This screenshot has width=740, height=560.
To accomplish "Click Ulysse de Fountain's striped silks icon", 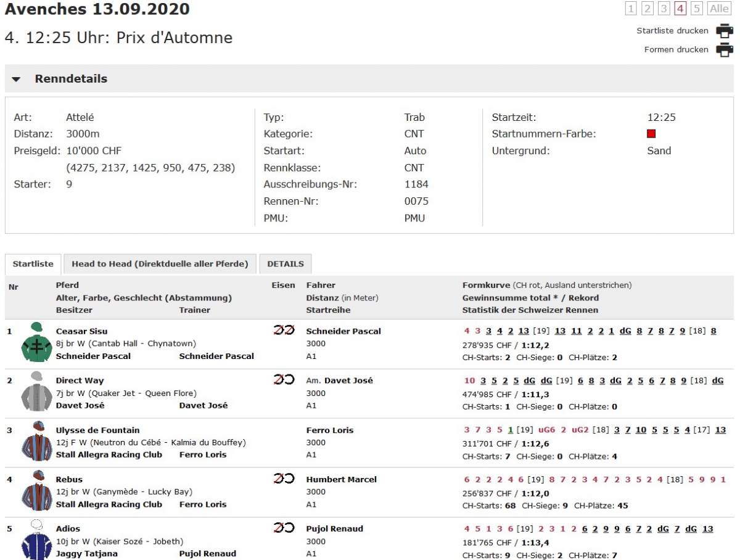I will point(36,442).
